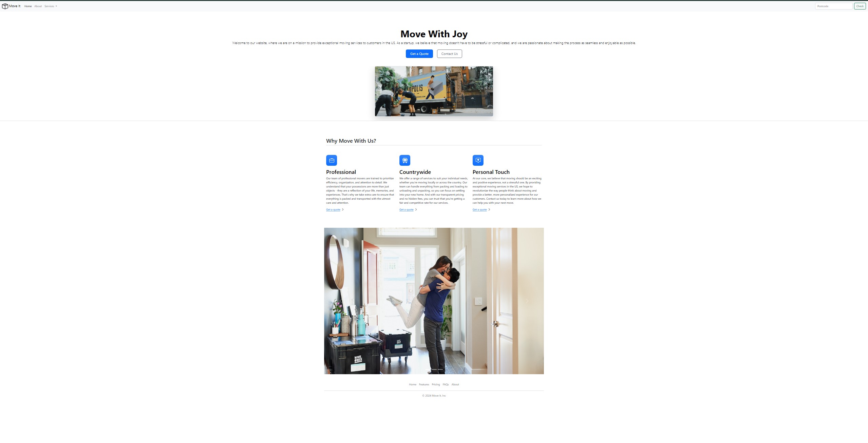Click the chevron after Professional's Get a quote
Screen dimensions: 868x443
pos(343,209)
